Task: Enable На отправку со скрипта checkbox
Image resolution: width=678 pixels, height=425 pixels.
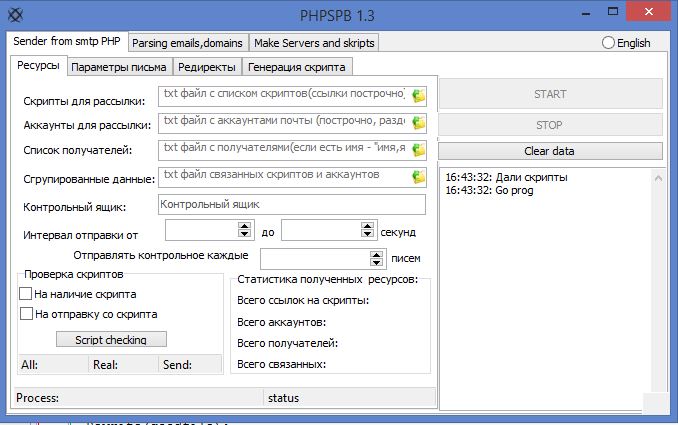Action: tap(26, 313)
